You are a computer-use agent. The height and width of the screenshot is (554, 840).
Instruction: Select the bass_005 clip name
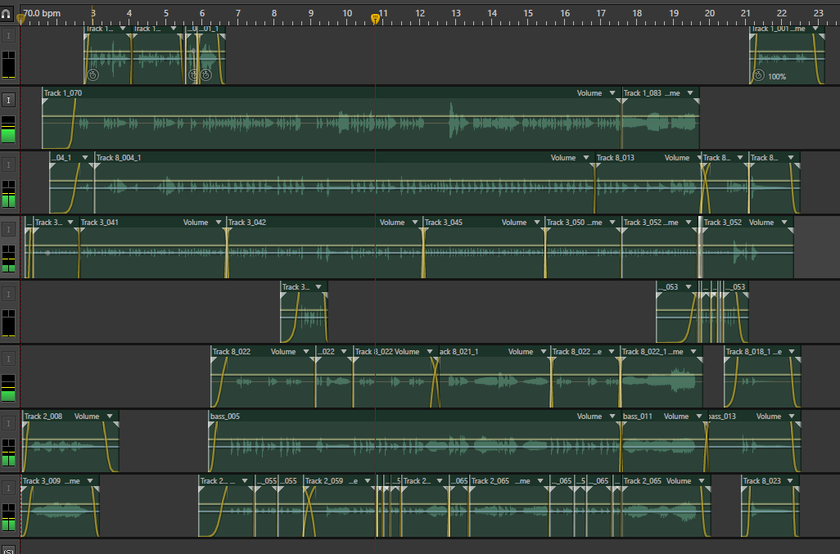pos(225,416)
